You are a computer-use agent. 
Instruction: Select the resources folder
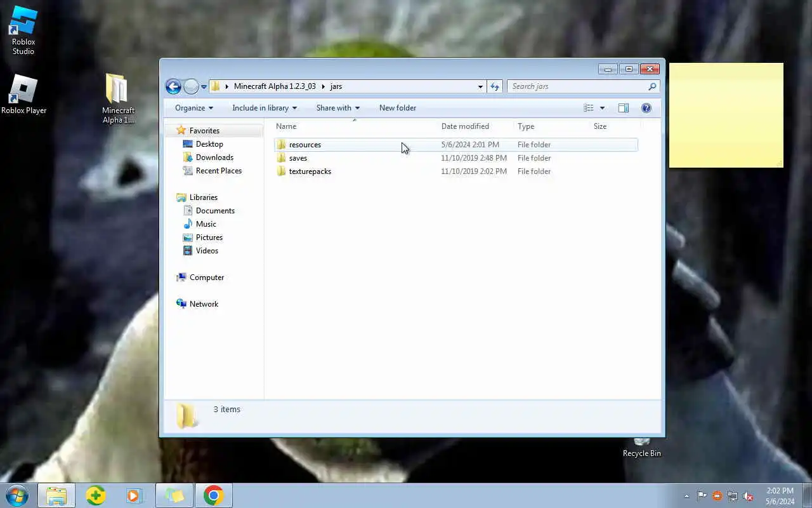(x=455, y=145)
